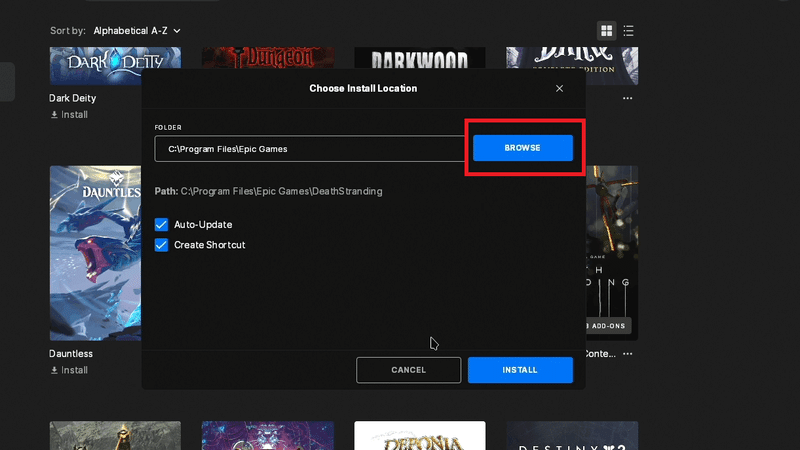Switch library to grid view

click(x=606, y=31)
